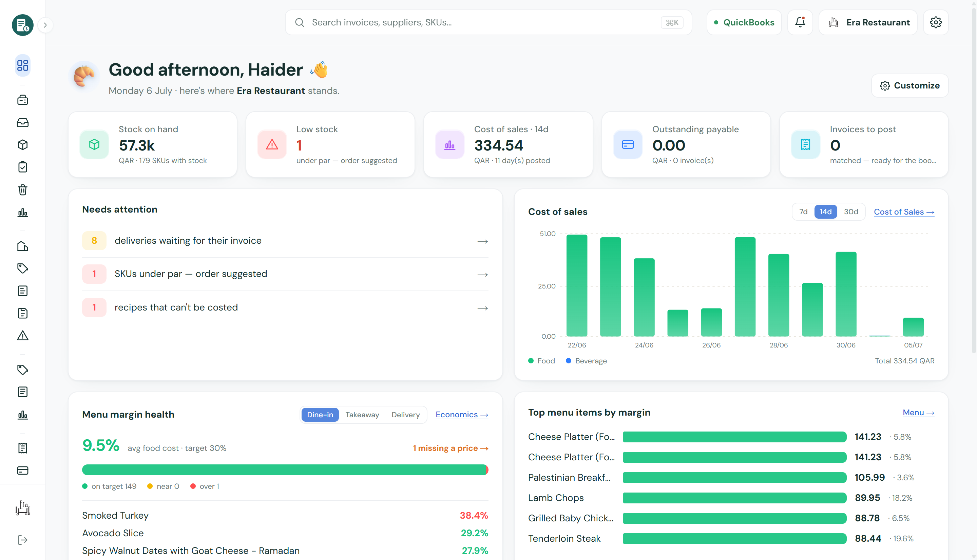Follow the Economics link
The height and width of the screenshot is (560, 977).
tap(462, 415)
